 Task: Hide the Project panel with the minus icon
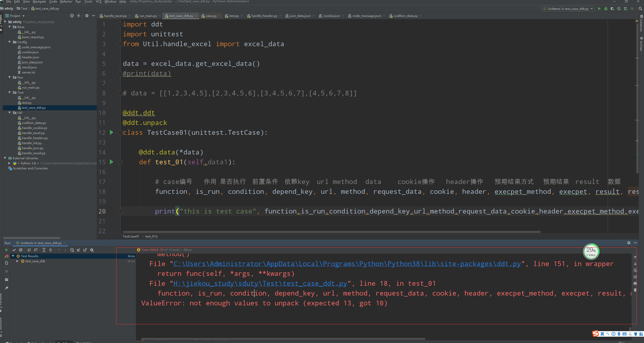tap(93, 16)
